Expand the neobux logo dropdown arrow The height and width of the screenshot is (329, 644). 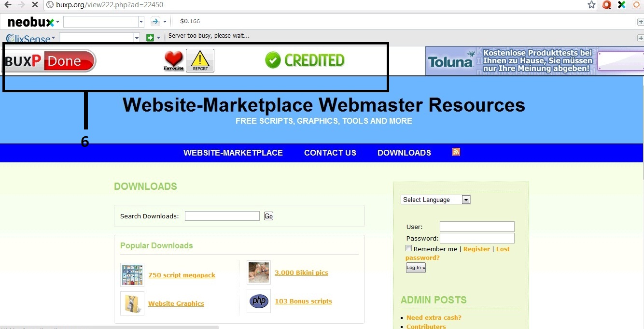[58, 22]
